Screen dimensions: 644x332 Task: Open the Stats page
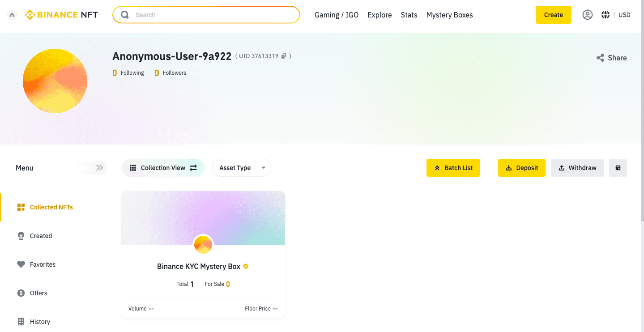(x=409, y=15)
